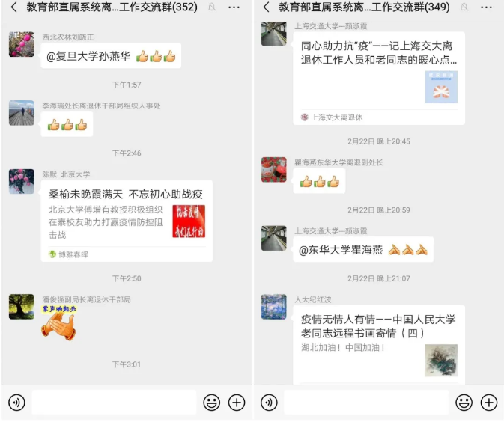Tap avatar of 西北农林刘晓正
Image resolution: width=504 pixels, height=428 pixels.
22,44
